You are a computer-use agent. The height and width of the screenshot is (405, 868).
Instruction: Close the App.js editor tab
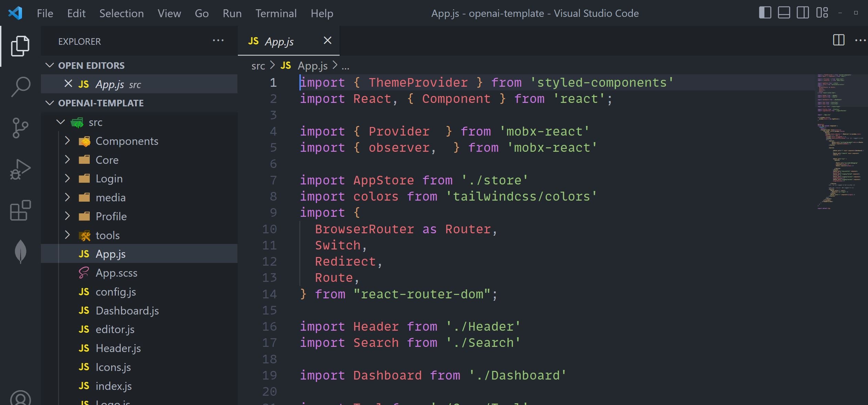327,41
